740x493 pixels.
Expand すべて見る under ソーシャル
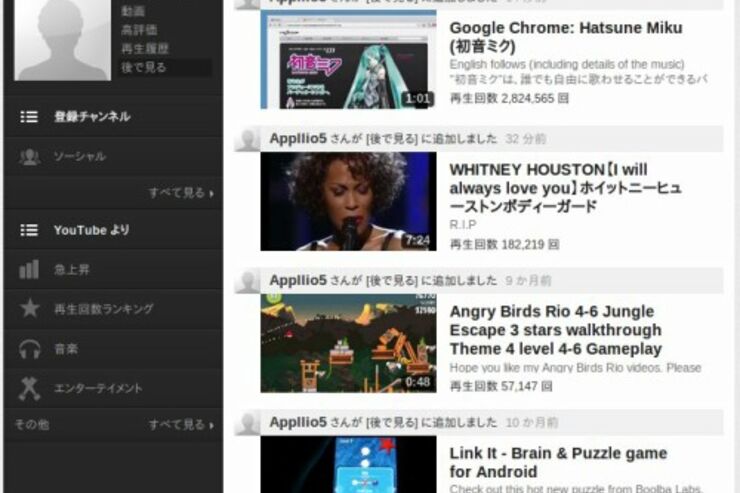pos(181,193)
